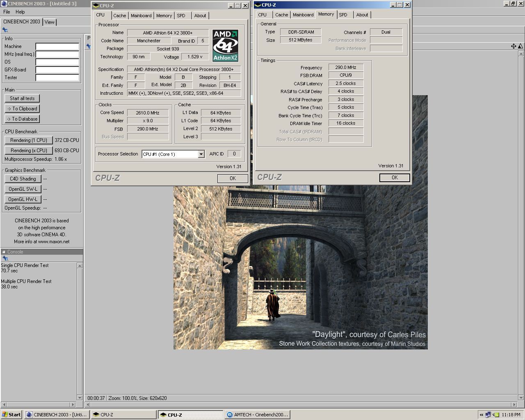Open Memory tab in left CPU-Z window
Viewport: 525px width, 420px height.
tap(164, 16)
